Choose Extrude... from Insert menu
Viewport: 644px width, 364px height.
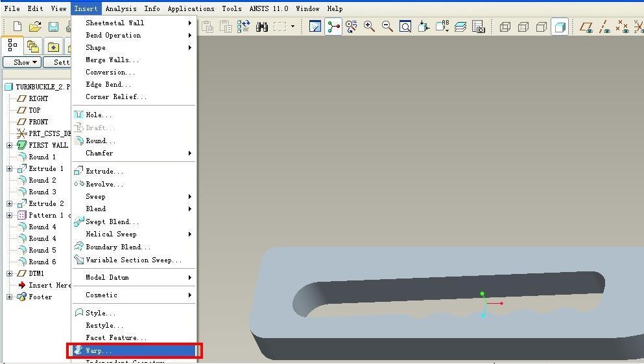(134, 171)
